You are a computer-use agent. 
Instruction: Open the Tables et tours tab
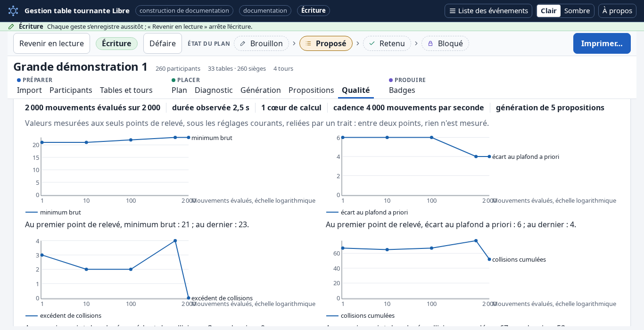[126, 90]
